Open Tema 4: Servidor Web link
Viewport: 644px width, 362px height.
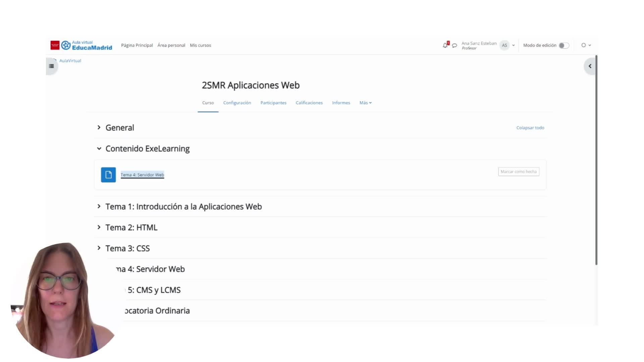click(142, 175)
